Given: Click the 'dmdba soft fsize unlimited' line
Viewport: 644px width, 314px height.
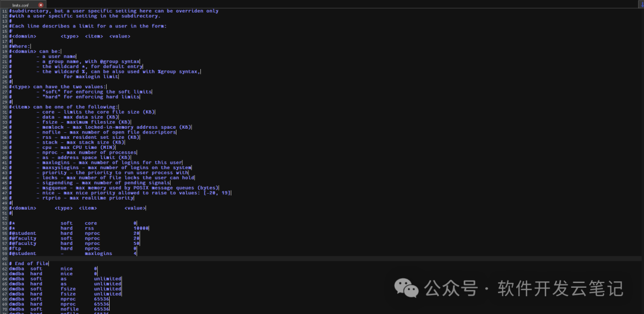Looking at the screenshot, I should (66, 289).
